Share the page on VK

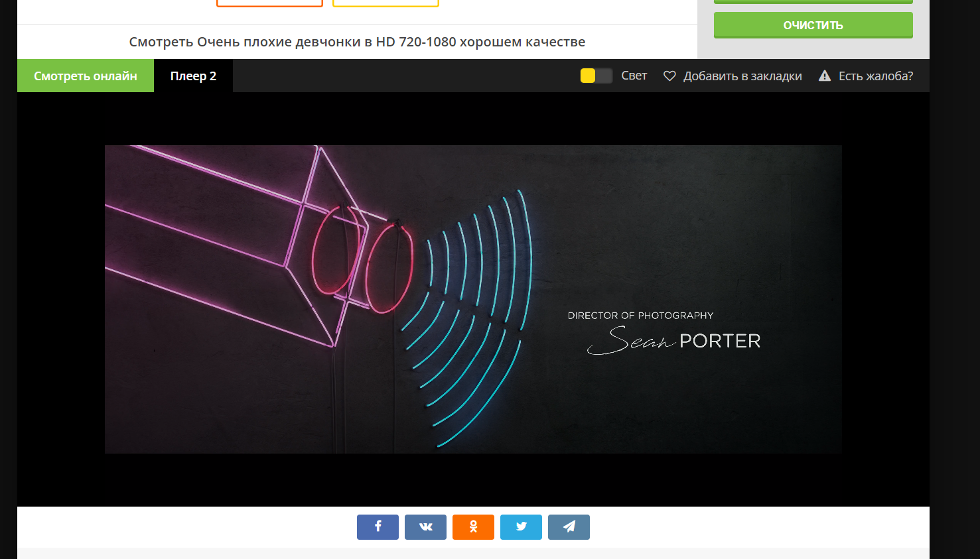pos(425,527)
